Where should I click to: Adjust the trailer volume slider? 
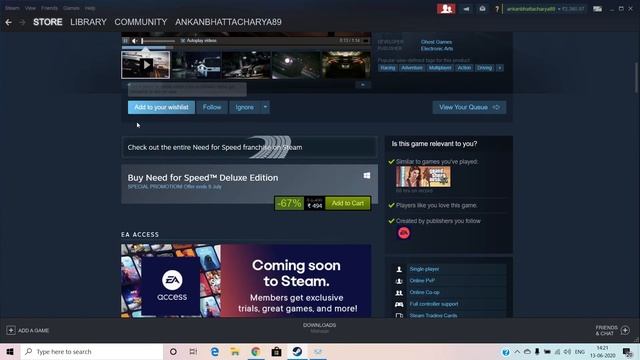click(x=158, y=41)
